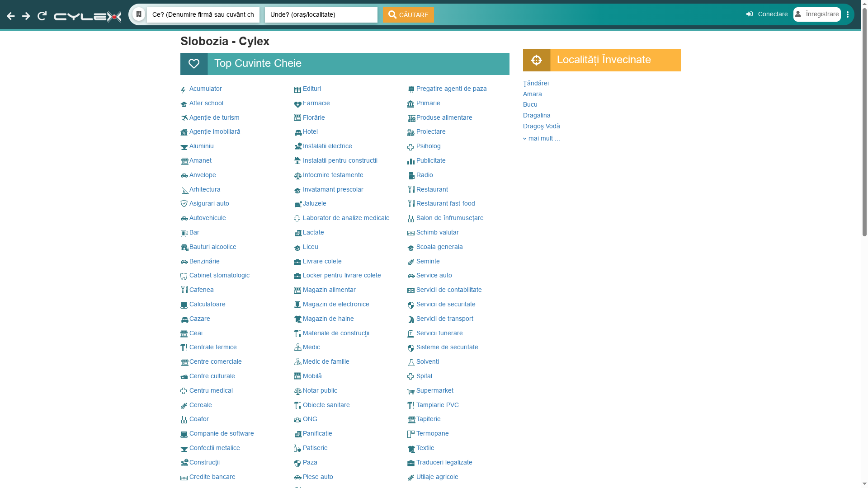
Task: Click the crosshair icon in Localități Învecinate
Action: [x=537, y=60]
